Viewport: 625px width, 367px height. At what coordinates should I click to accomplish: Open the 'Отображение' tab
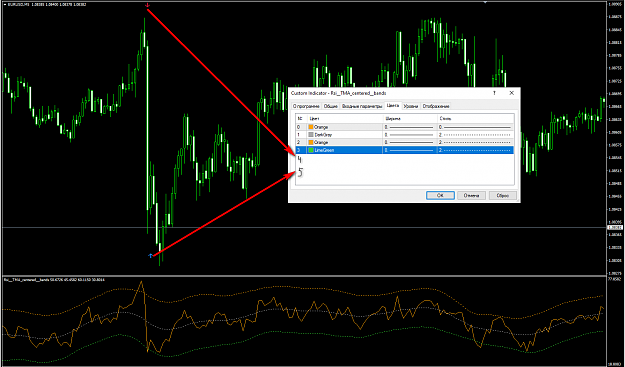pos(436,106)
